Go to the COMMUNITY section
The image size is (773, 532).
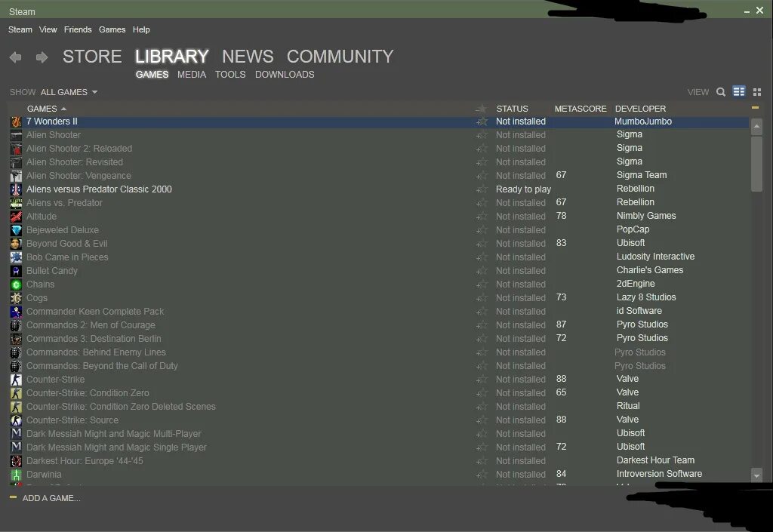coord(340,57)
